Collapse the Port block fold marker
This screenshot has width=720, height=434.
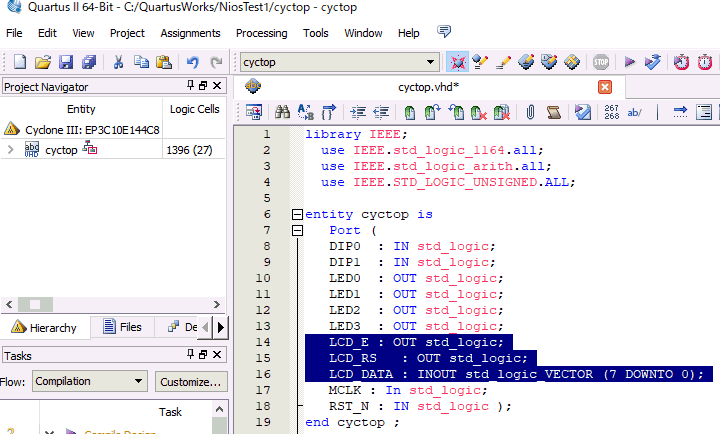[x=298, y=231]
